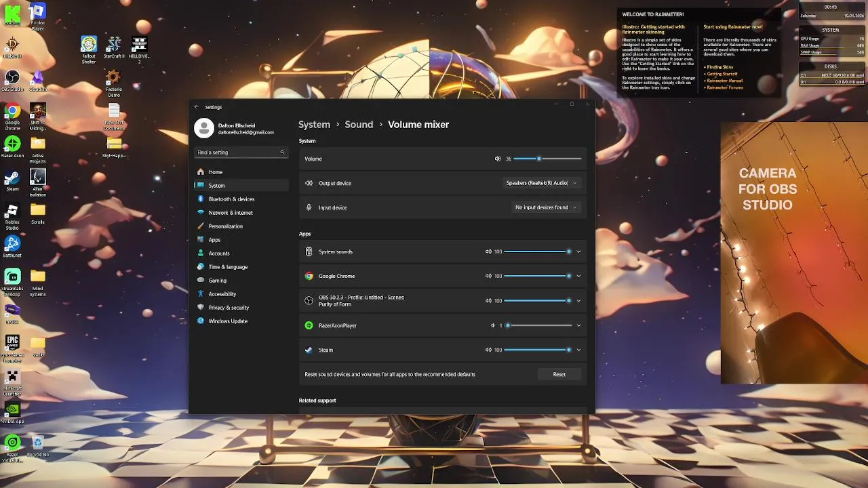Open Windows Update in the sidebar
This screenshot has height=488, width=868.
[241, 321]
